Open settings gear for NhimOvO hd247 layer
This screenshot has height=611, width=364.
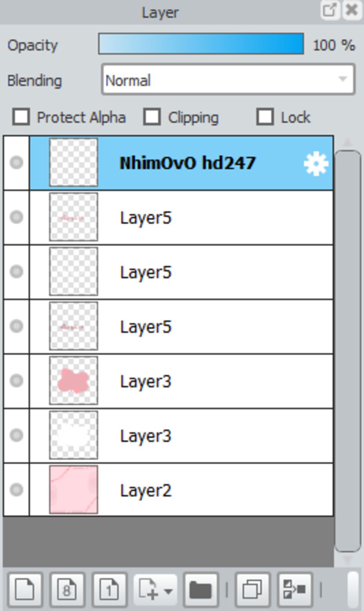pos(316,164)
